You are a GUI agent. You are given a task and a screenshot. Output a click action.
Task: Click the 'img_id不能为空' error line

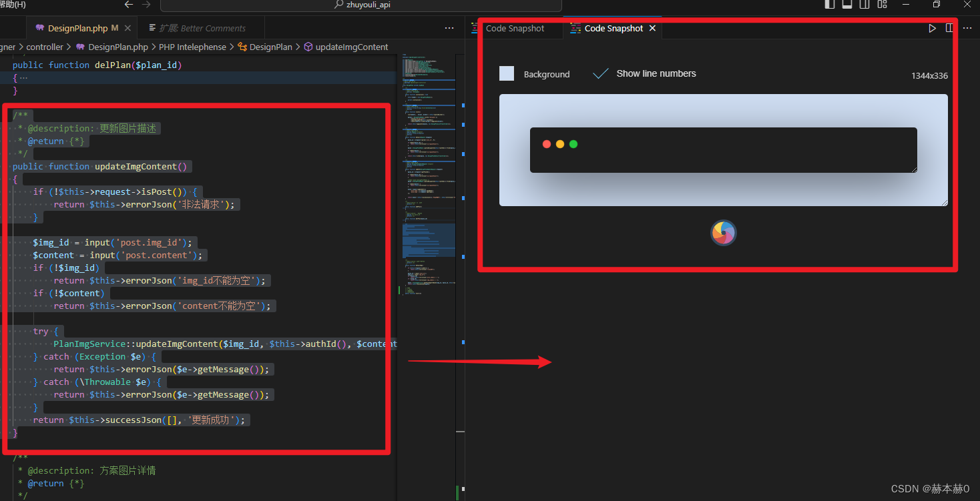click(160, 280)
